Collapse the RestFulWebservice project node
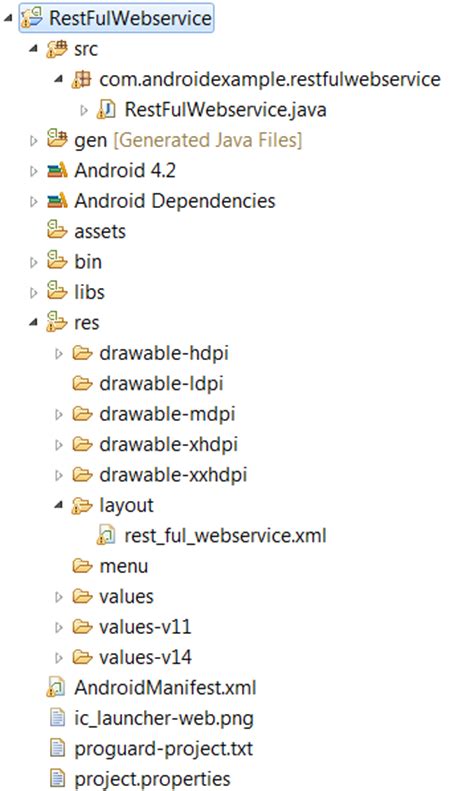The image size is (474, 791). (x=8, y=19)
